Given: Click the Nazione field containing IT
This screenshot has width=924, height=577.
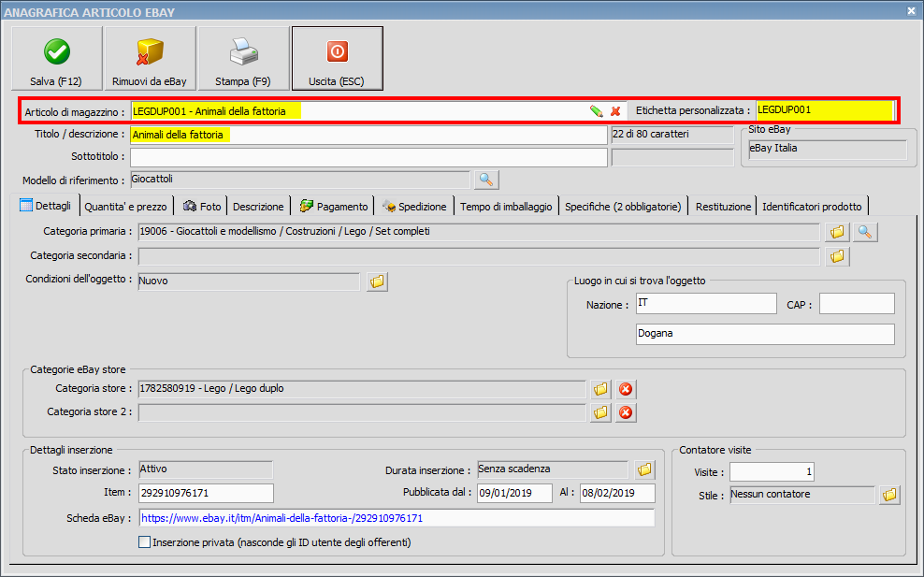Looking at the screenshot, I should pyautogui.click(x=706, y=304).
